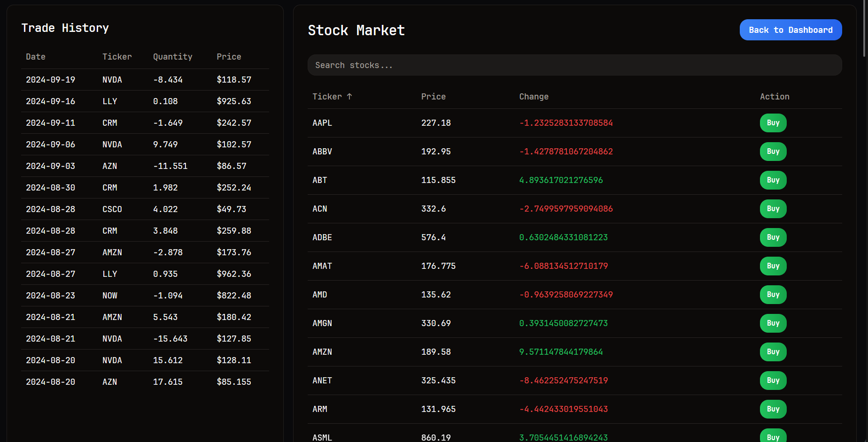Click the price 576.4 for ADBE
868x442 pixels.
click(434, 237)
